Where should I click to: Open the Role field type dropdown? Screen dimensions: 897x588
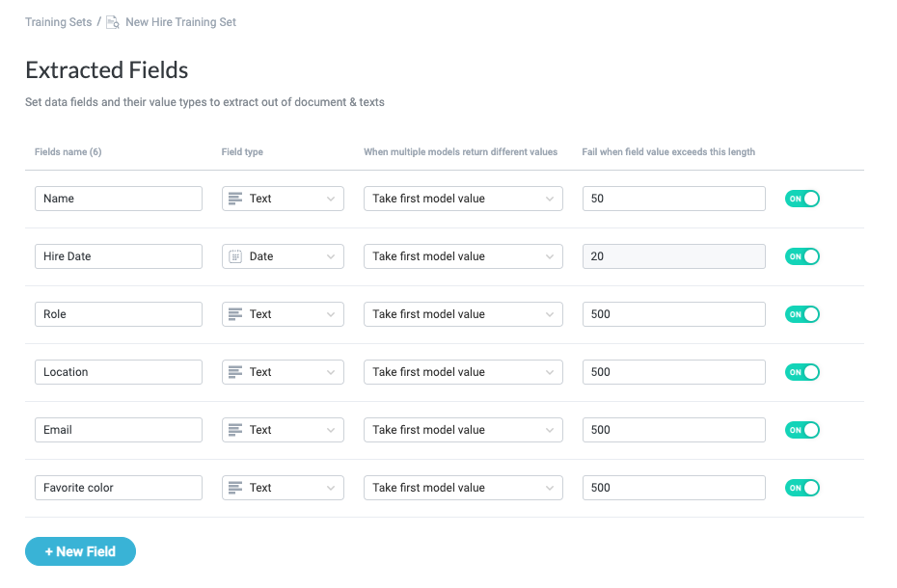point(283,314)
